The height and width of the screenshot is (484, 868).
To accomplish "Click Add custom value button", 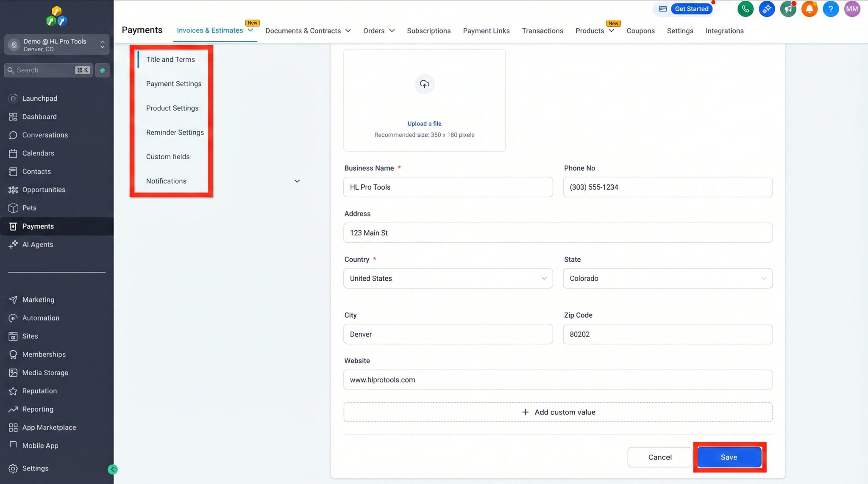I will (x=558, y=412).
